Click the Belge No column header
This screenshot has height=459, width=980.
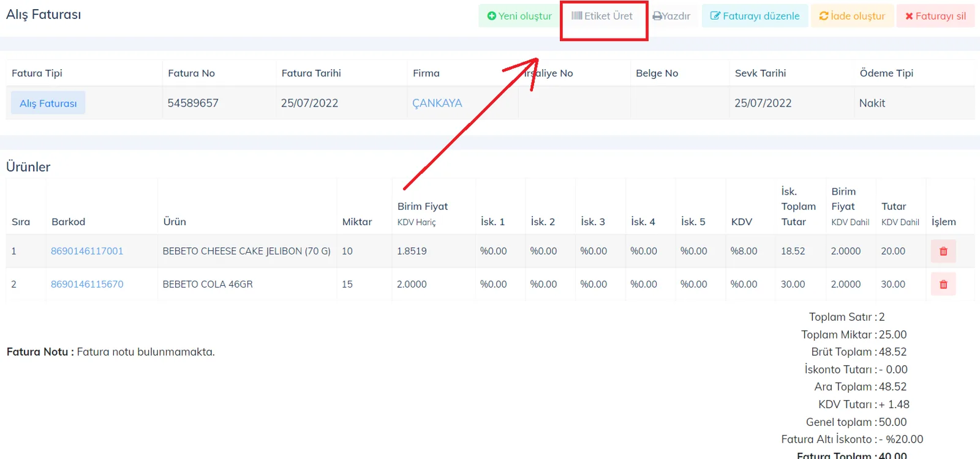point(657,73)
